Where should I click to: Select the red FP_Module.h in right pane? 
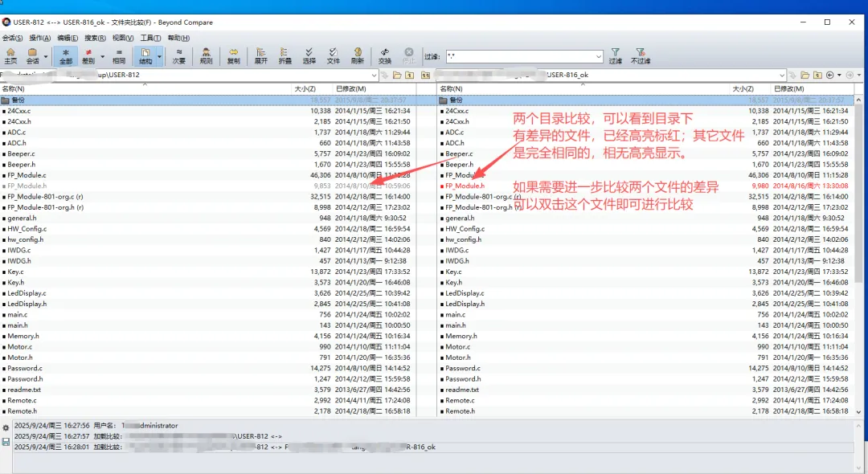tap(465, 186)
